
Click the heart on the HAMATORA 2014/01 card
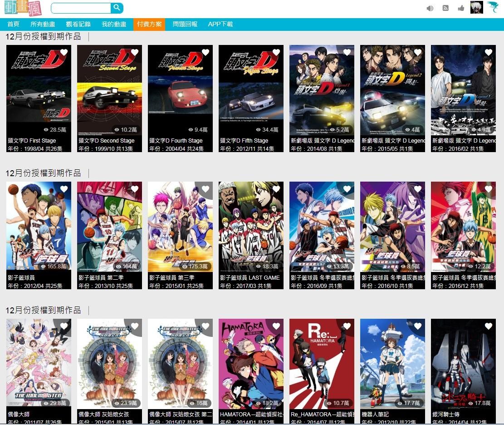click(x=276, y=326)
